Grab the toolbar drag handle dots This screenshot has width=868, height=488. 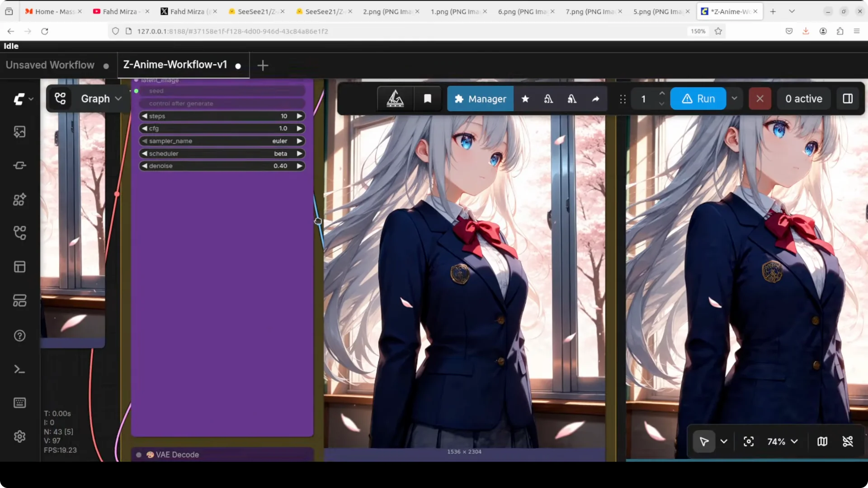pos(623,99)
